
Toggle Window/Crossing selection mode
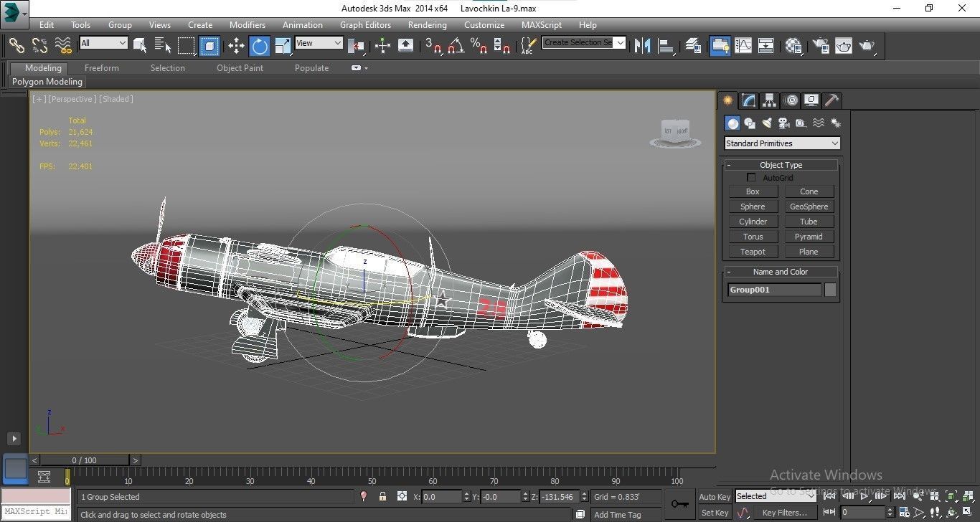[209, 46]
